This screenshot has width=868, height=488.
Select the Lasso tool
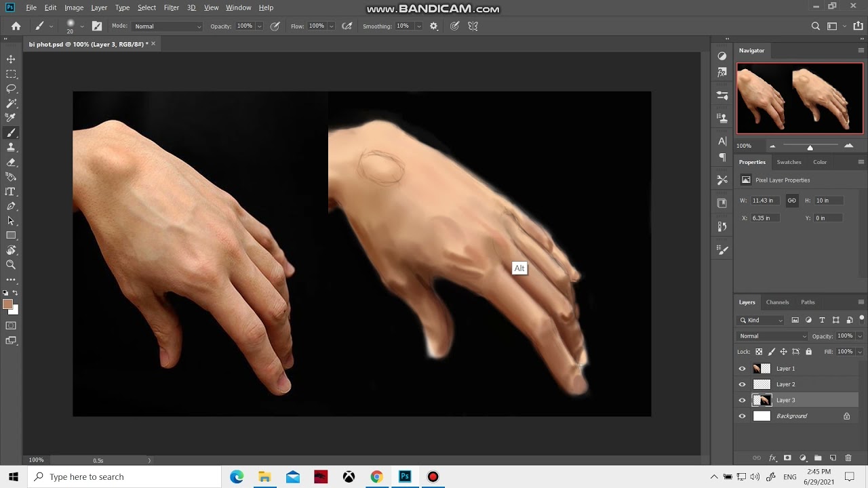[11, 89]
